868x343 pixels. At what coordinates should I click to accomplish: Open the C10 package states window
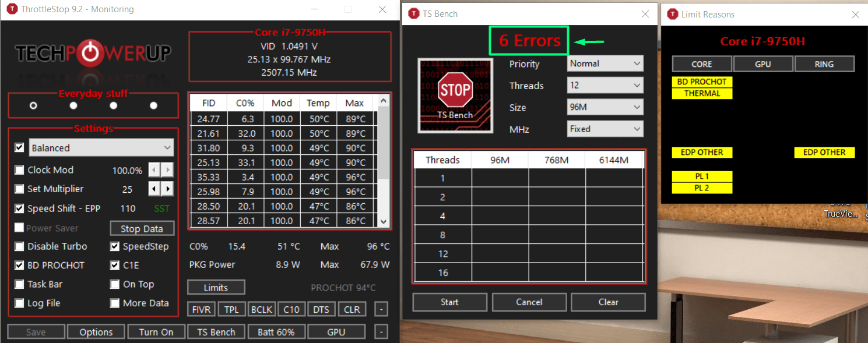291,309
